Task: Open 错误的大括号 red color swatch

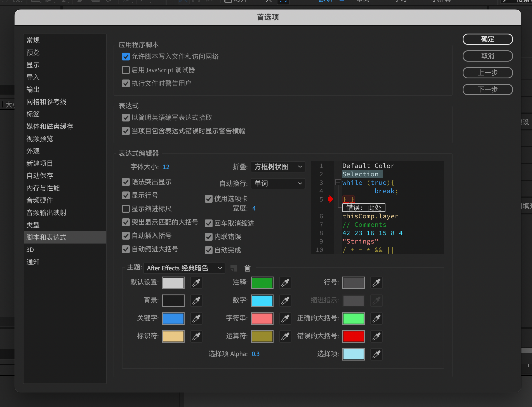Action: coord(354,336)
